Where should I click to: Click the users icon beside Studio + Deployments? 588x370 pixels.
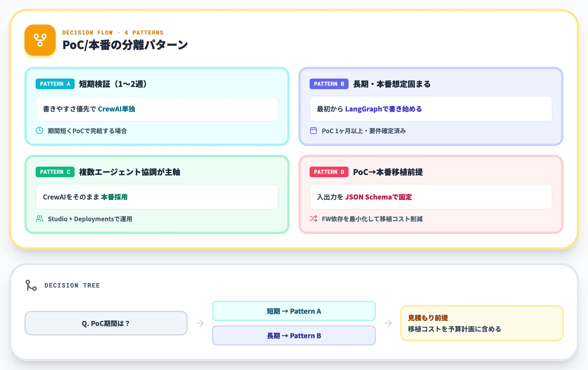pyautogui.click(x=40, y=218)
